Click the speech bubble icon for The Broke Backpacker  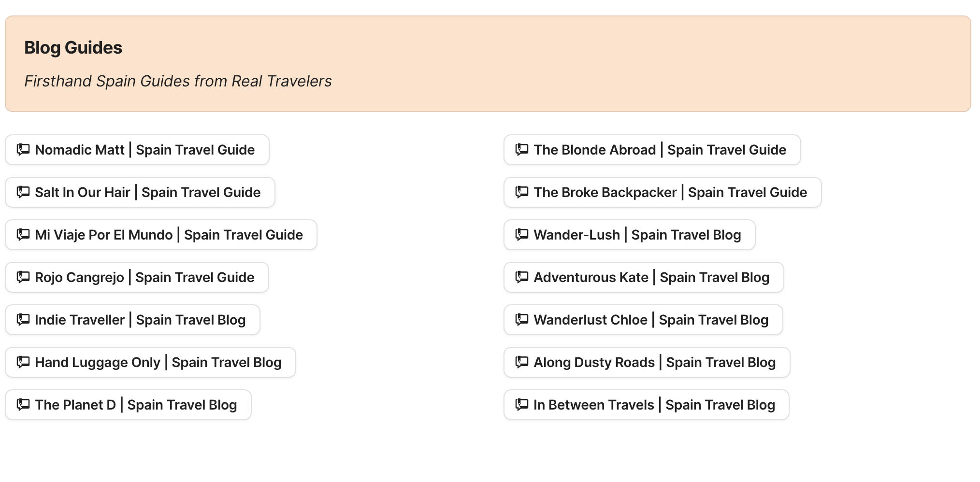tap(522, 193)
